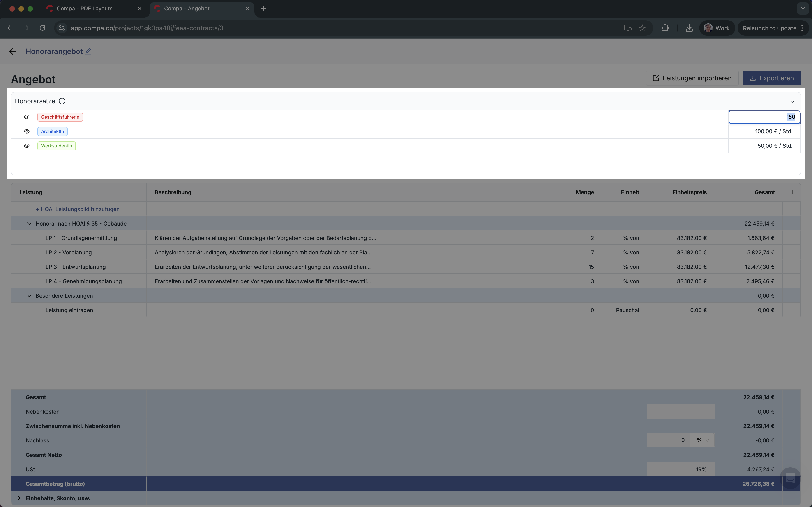This screenshot has width=812, height=507.
Task: Click the pencil icon next to Honorarangebot
Action: (88, 51)
